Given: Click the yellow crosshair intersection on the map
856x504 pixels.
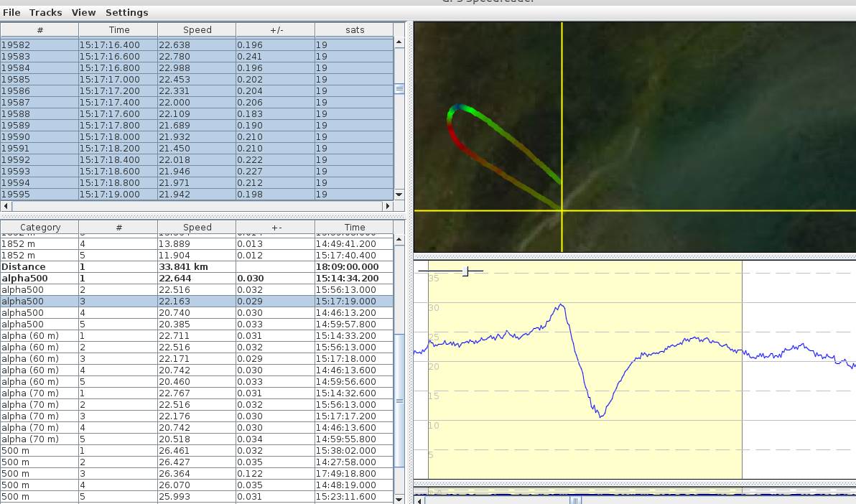Looking at the screenshot, I should point(562,211).
